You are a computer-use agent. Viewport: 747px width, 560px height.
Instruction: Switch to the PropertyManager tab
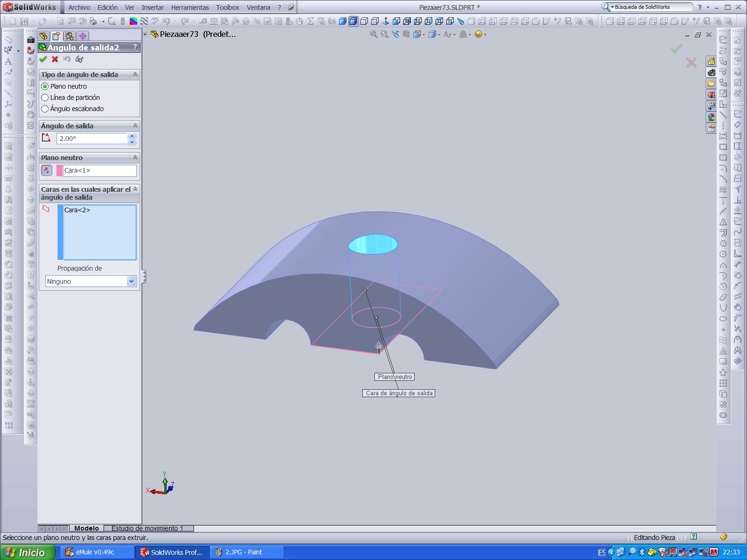[56, 36]
